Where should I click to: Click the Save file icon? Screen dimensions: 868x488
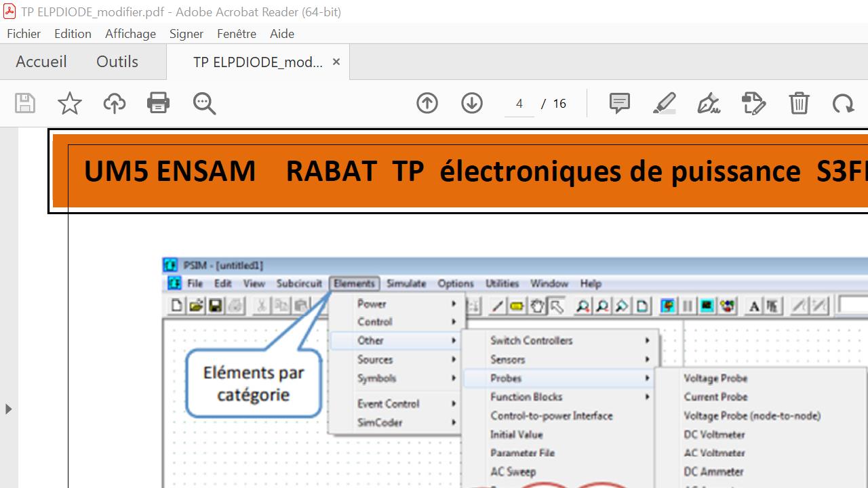point(25,103)
